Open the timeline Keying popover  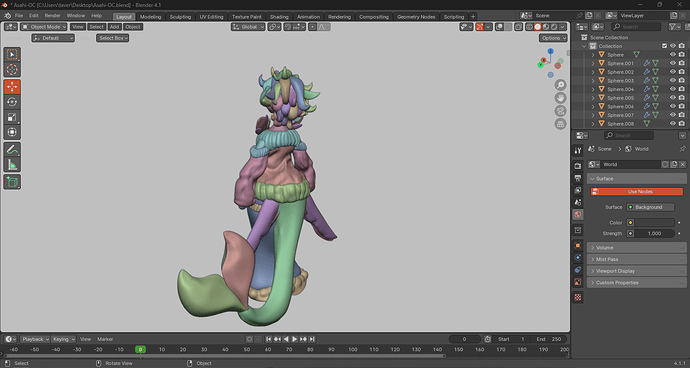pos(63,339)
